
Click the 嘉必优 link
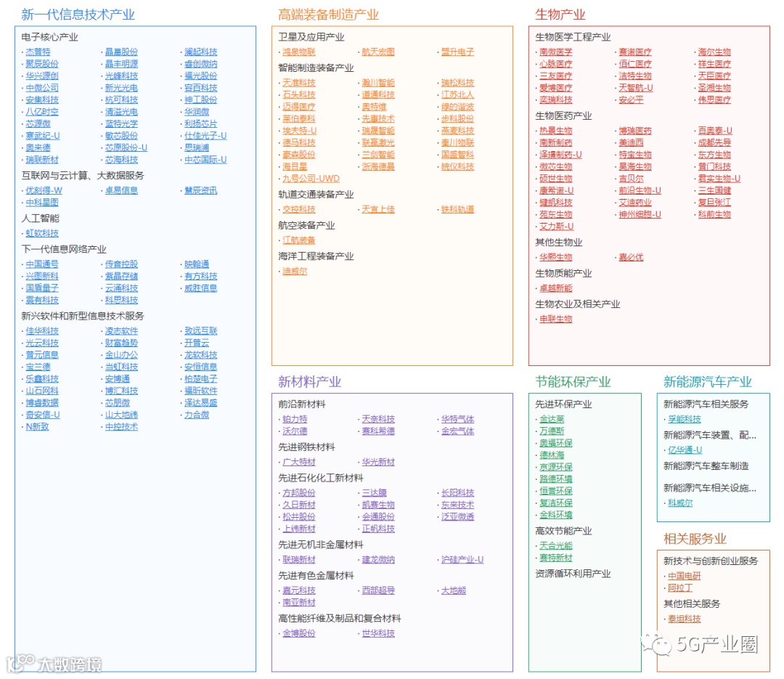[x=632, y=258]
